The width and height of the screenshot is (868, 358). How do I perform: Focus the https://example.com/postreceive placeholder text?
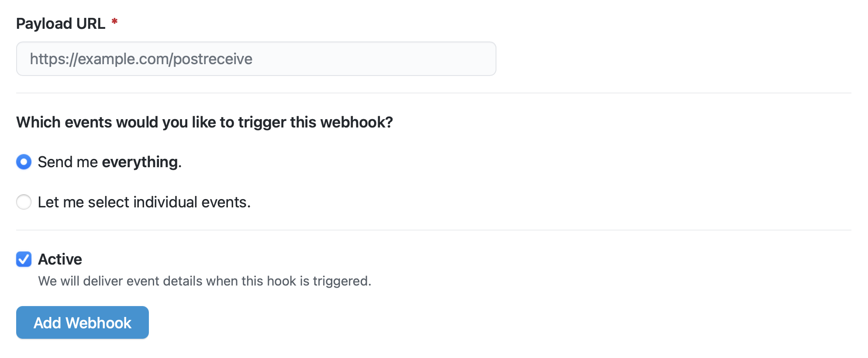click(141, 59)
